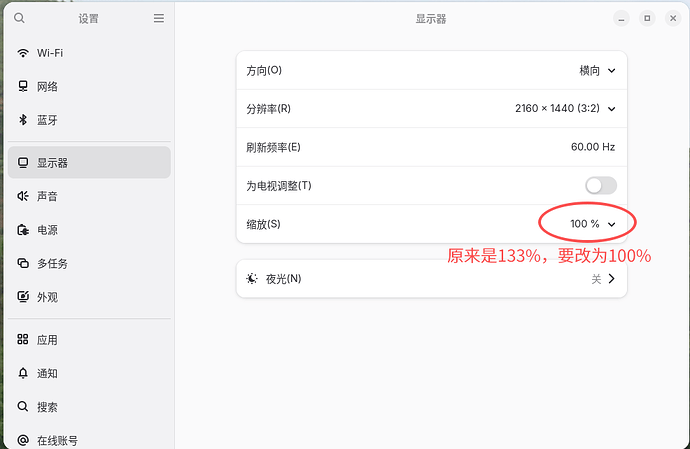Click the power (电源) battery icon

(22, 230)
